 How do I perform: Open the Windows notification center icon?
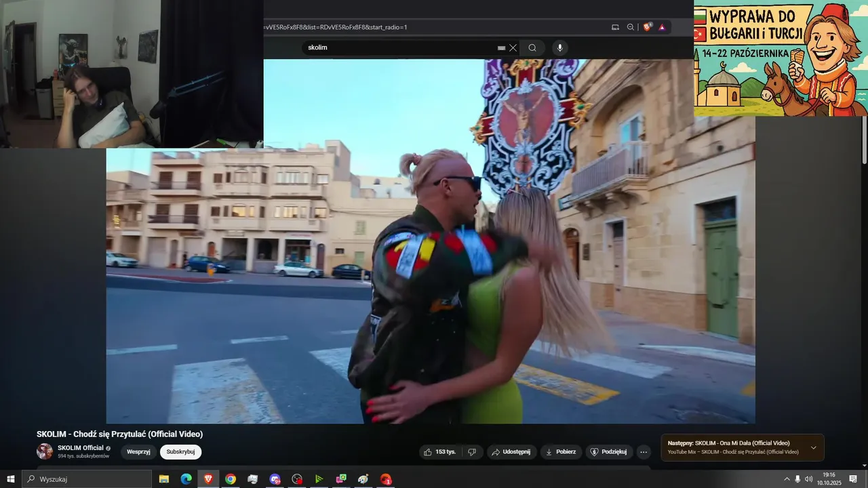click(853, 479)
